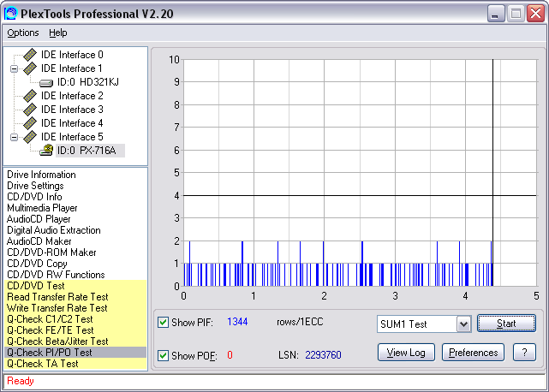The image size is (549, 392).
Task: Open CD/DVD RW Functions
Action: coord(56,275)
